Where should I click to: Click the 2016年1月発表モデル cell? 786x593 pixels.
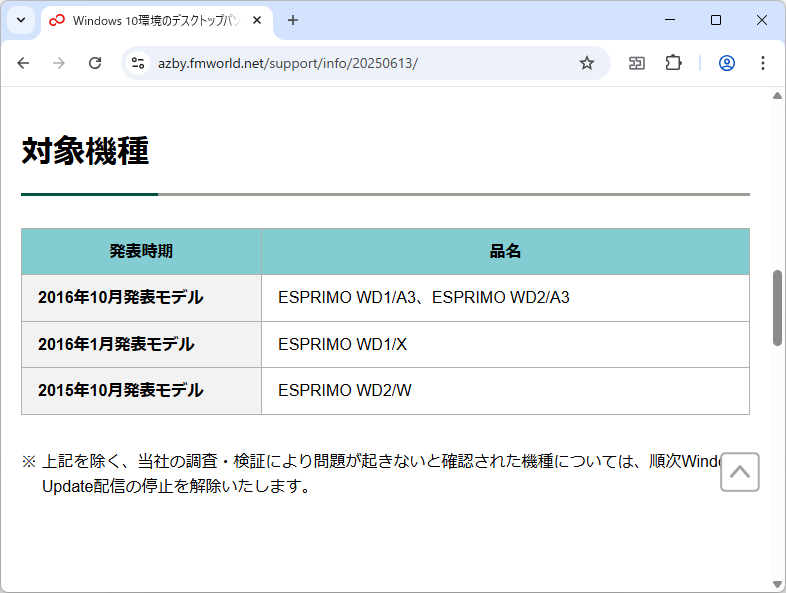(141, 344)
